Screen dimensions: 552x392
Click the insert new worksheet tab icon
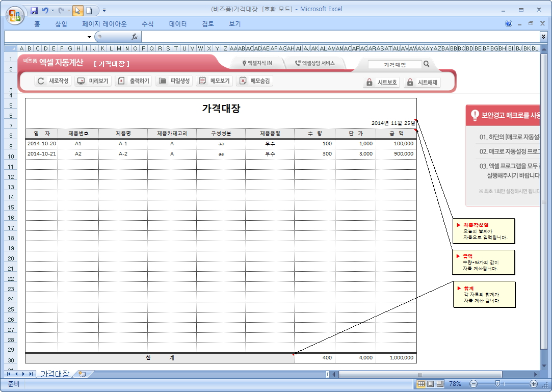[82, 374]
